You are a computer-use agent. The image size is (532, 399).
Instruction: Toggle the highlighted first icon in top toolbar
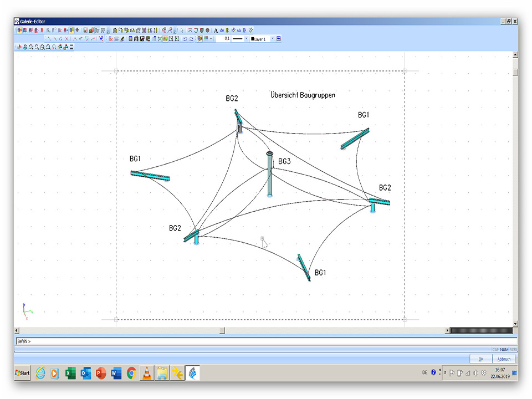click(x=19, y=30)
